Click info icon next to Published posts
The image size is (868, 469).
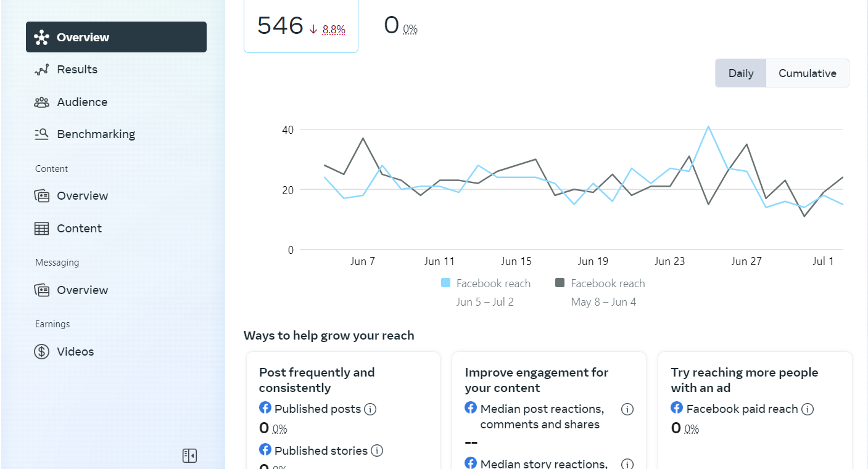click(370, 409)
